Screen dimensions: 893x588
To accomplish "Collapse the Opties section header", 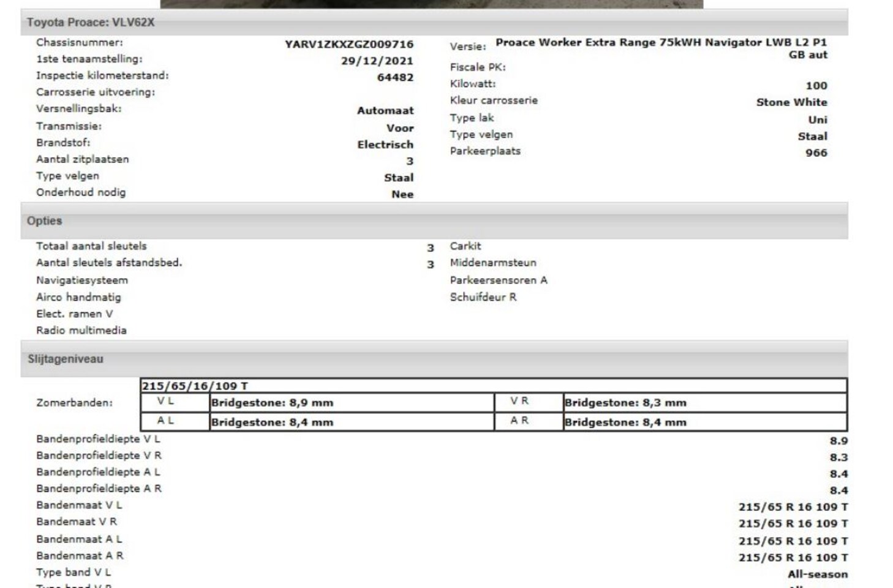I will 44,221.
